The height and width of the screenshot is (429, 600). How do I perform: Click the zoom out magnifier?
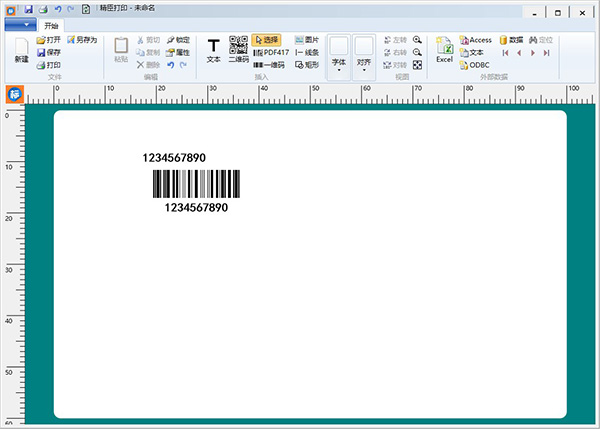(x=417, y=52)
